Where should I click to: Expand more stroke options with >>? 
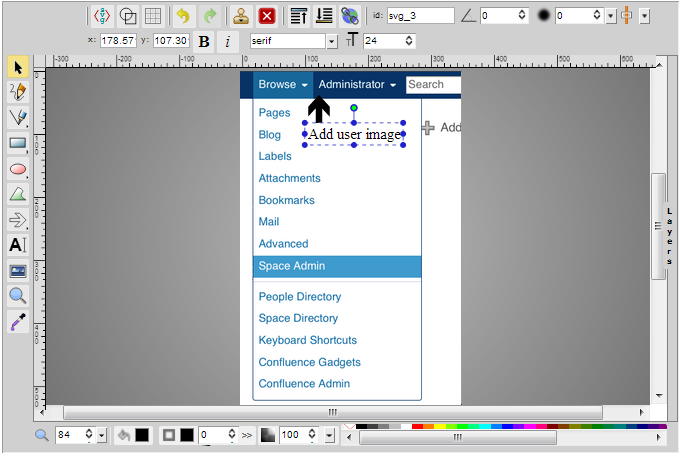pos(247,435)
